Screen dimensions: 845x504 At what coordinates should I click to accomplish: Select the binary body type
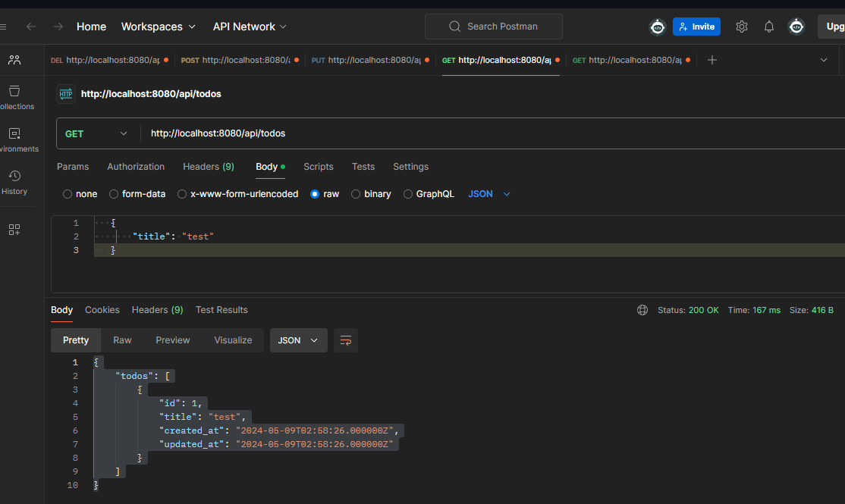click(371, 194)
